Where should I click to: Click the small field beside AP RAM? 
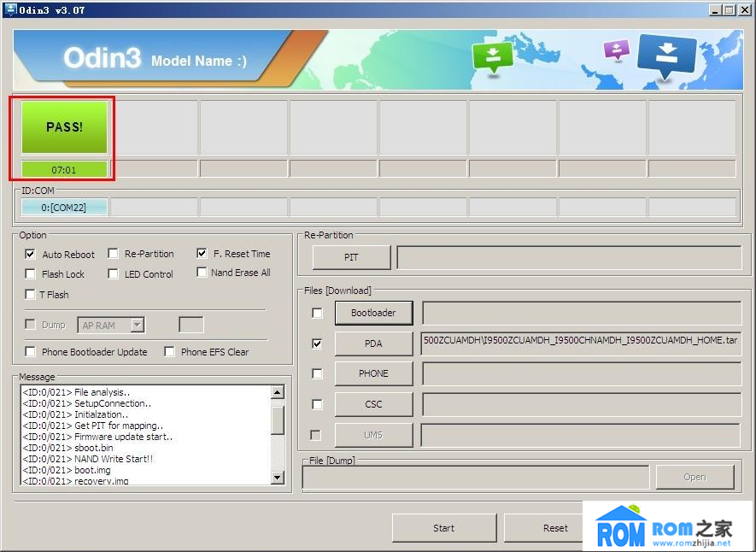pyautogui.click(x=191, y=325)
